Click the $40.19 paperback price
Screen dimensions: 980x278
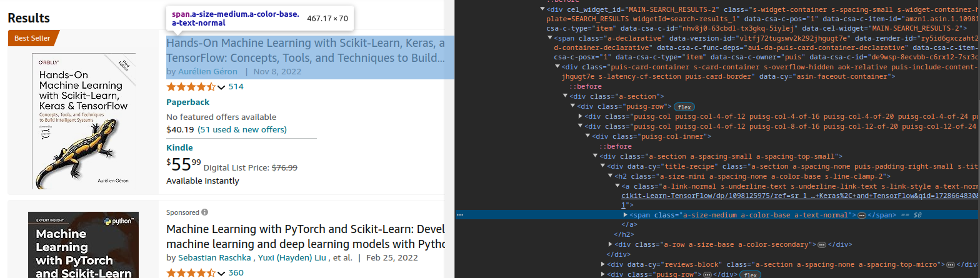click(x=180, y=129)
